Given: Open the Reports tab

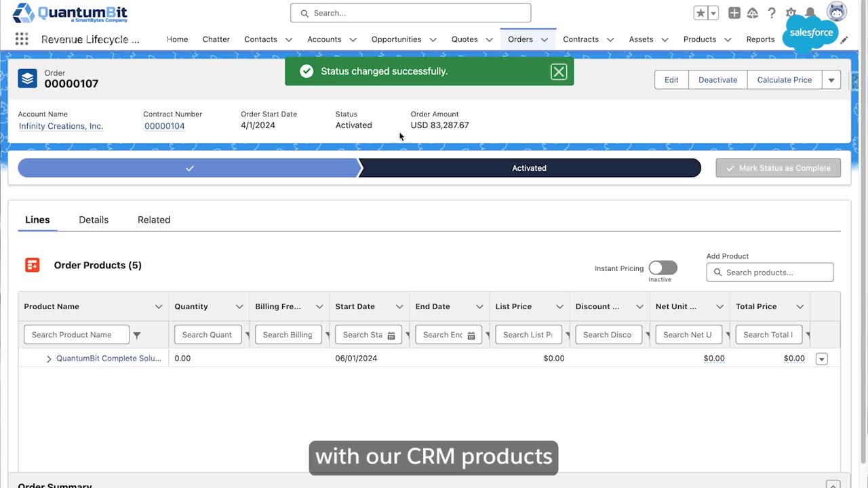Looking at the screenshot, I should (760, 39).
